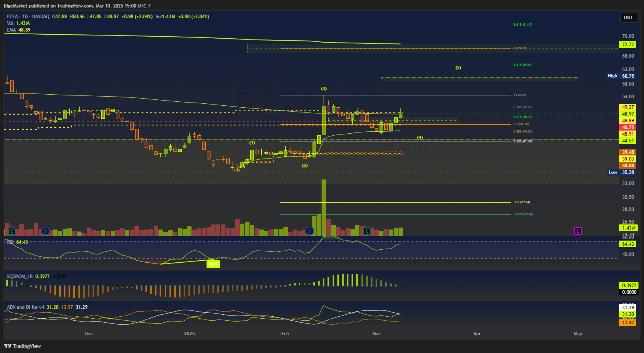
Task: Select the wave (5) label
Action: pos(458,67)
